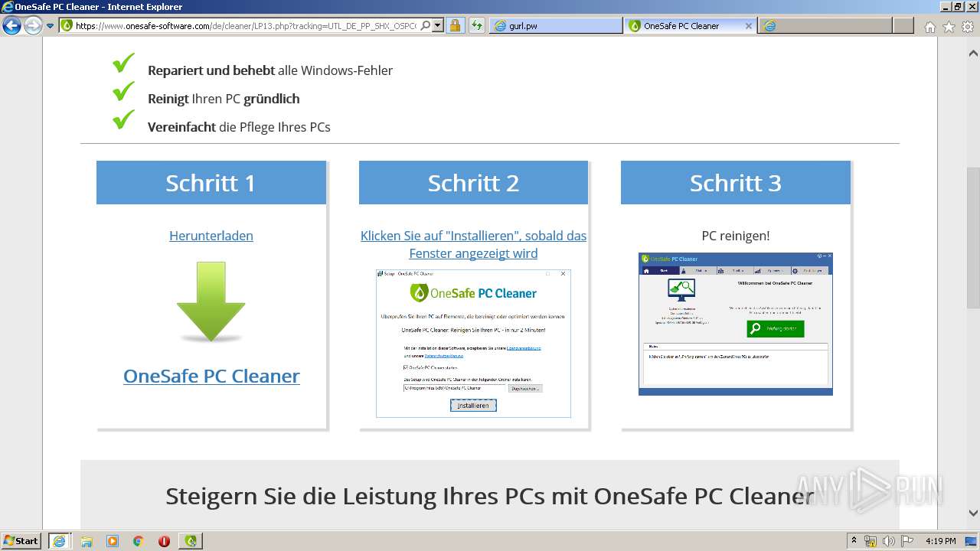Click 'Vereinfacht die Pflege Ihres PCs' line
Screen dimensions: 980x551
(x=239, y=127)
